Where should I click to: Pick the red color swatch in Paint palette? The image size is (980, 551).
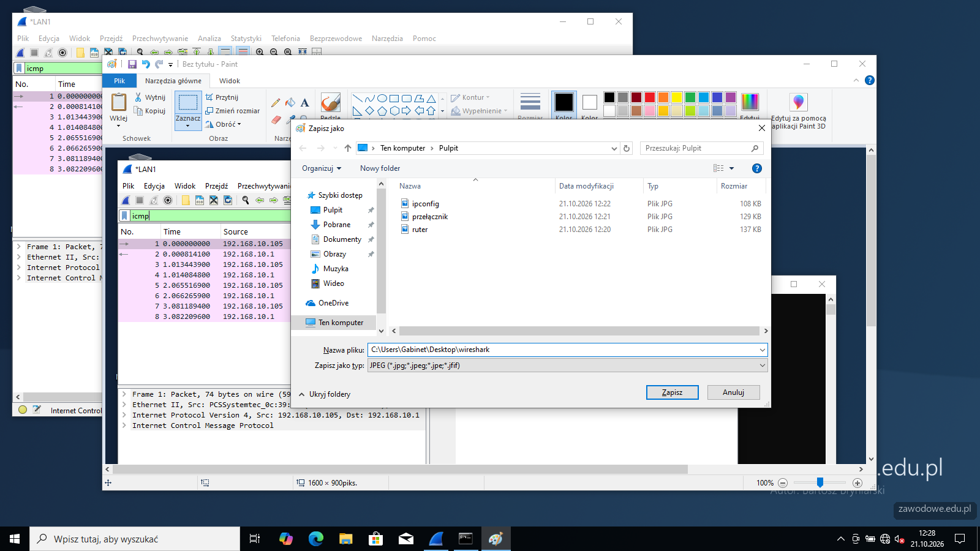coord(650,97)
